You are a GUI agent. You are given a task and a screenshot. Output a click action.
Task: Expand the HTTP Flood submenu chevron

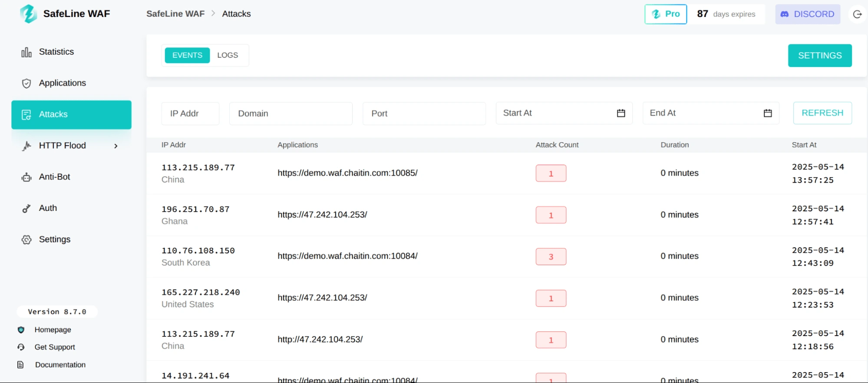116,146
